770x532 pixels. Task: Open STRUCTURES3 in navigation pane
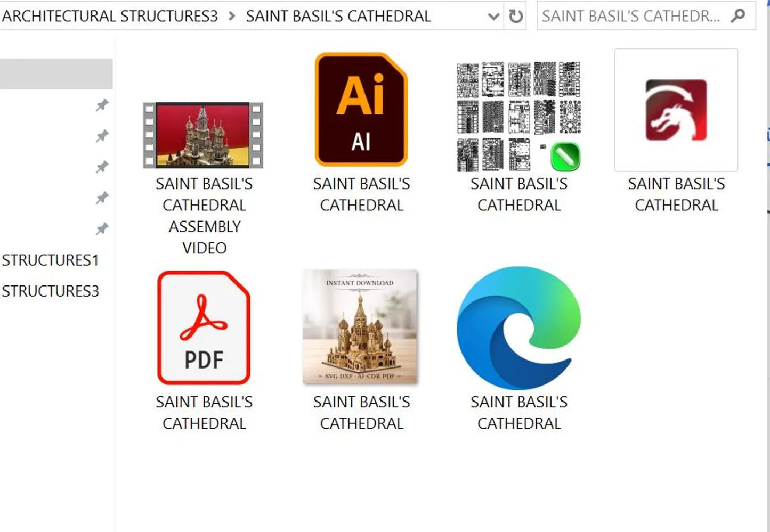tap(50, 291)
